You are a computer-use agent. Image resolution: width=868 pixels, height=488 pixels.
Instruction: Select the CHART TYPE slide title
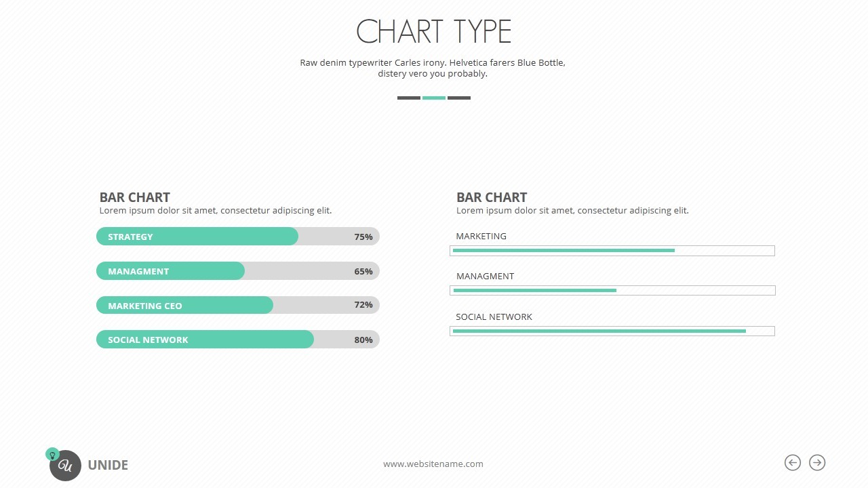coord(433,32)
